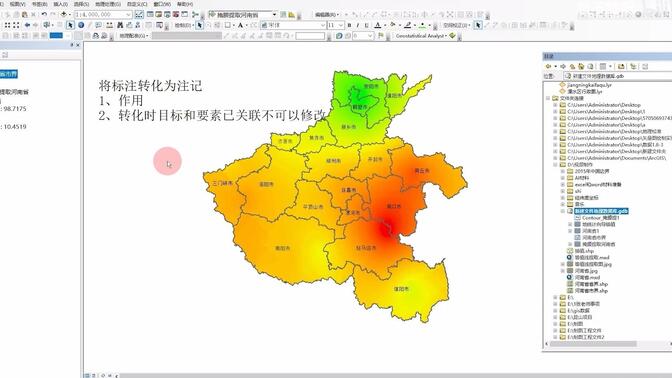Open the font name dropdown
The width and height of the screenshot is (672, 378).
pos(323,25)
